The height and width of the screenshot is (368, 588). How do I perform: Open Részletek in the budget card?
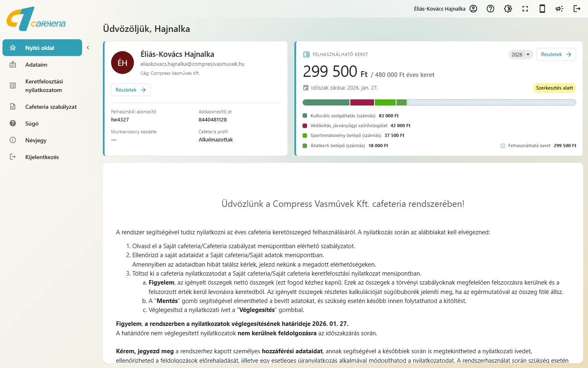(556, 54)
